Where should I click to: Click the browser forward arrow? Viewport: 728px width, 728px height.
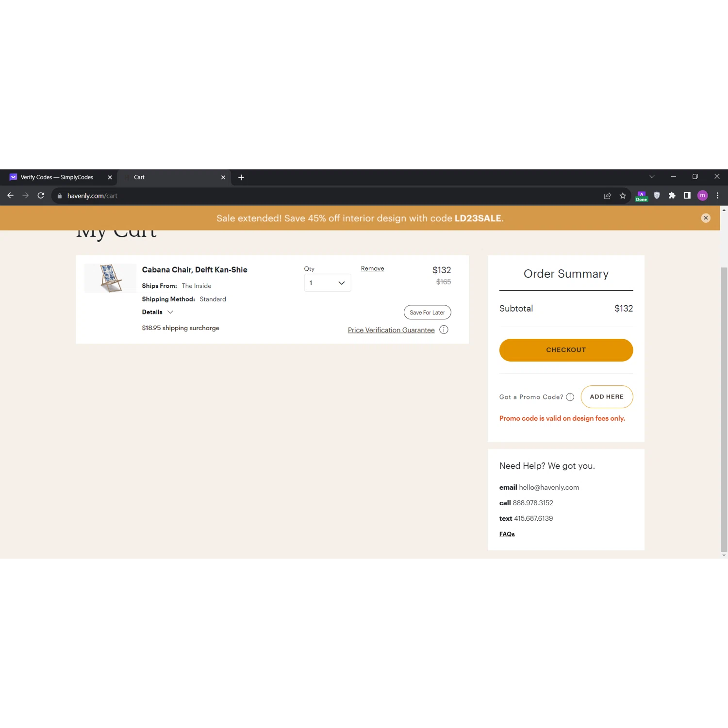[x=26, y=196]
